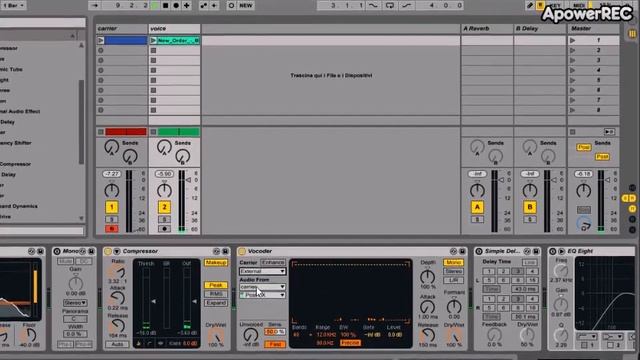Toggle draw mode pencil icon
This screenshot has height=360, width=640.
tap(530, 5)
